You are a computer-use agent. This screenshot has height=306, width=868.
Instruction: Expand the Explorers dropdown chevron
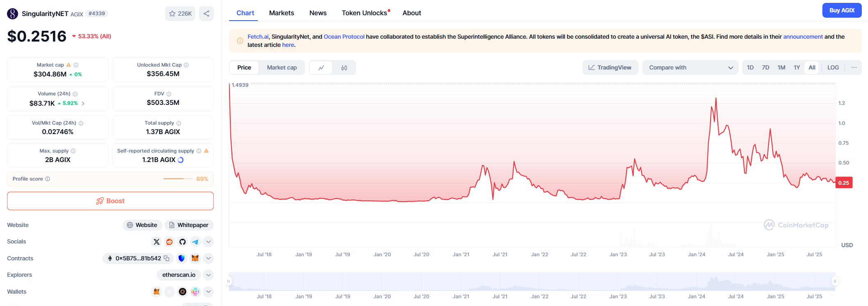point(208,275)
